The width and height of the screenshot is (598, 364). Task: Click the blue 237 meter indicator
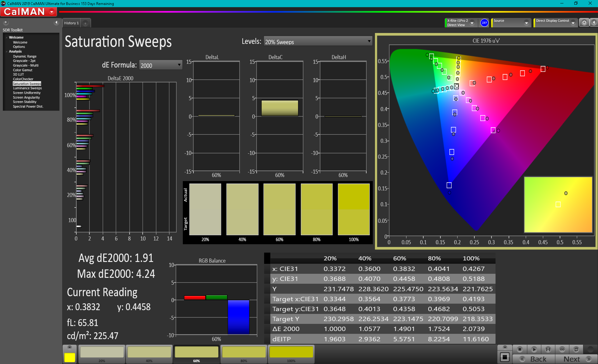tap(484, 23)
